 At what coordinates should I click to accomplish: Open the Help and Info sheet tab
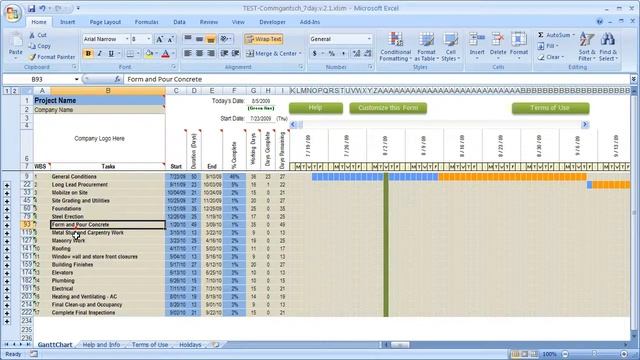pos(101,345)
